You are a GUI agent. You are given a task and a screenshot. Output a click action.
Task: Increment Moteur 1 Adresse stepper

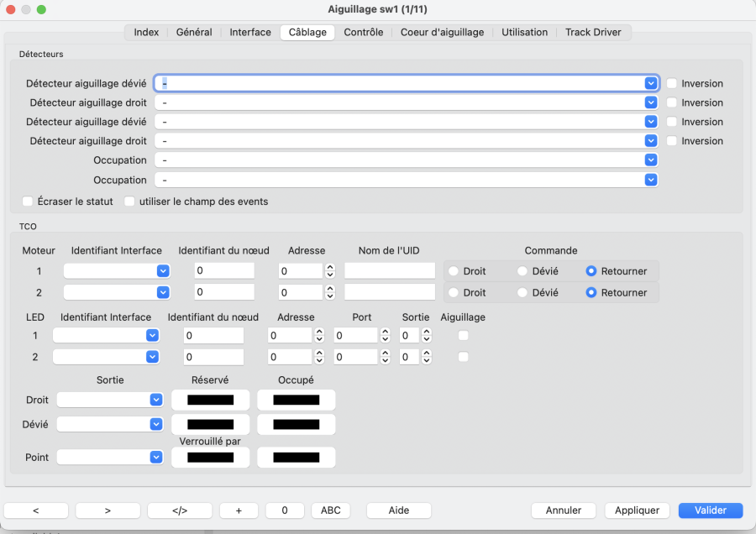(330, 267)
